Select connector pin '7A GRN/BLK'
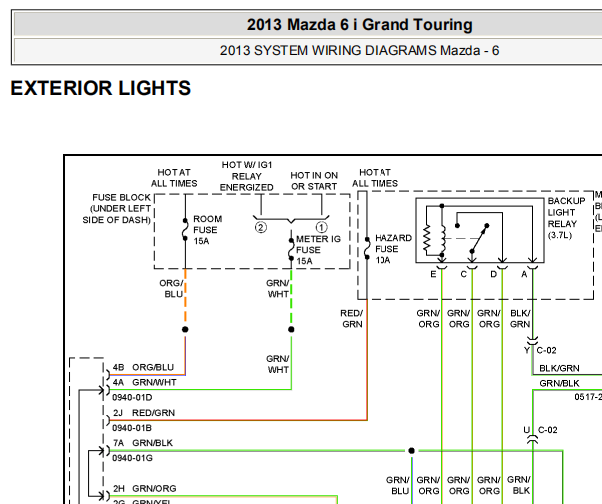 [143, 443]
